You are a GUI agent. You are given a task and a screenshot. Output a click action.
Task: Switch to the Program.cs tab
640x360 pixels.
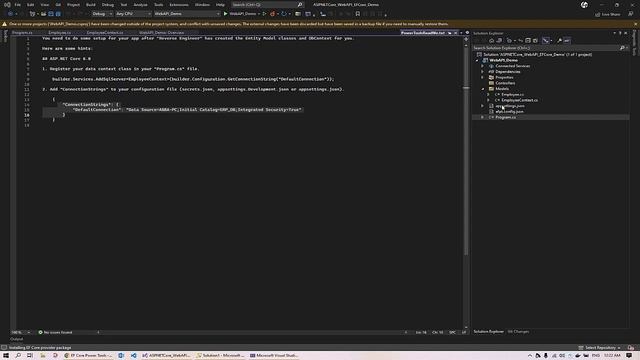(22, 33)
